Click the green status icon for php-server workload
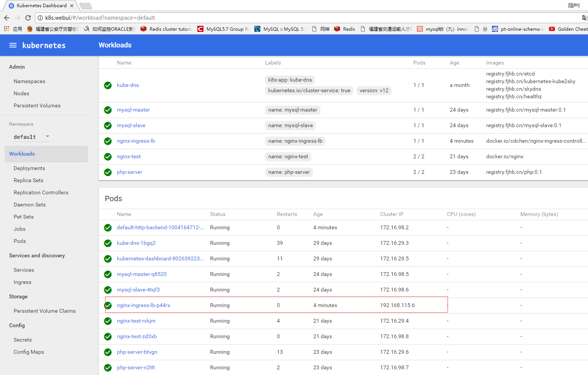 point(108,172)
